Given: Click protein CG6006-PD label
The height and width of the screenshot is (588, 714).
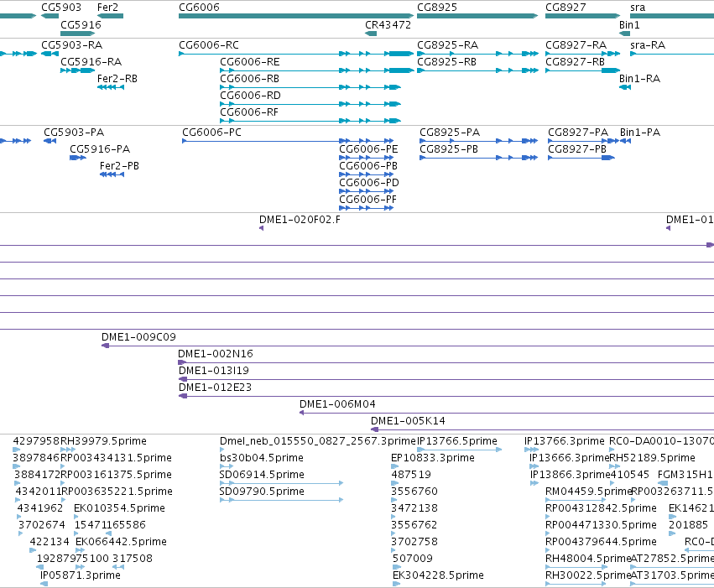Looking at the screenshot, I should 369,183.
